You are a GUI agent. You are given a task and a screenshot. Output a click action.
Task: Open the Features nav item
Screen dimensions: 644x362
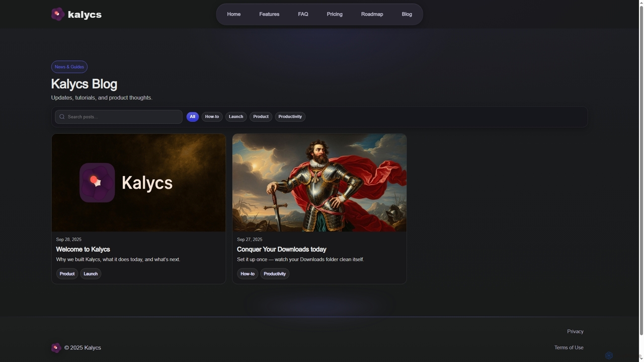coord(269,14)
